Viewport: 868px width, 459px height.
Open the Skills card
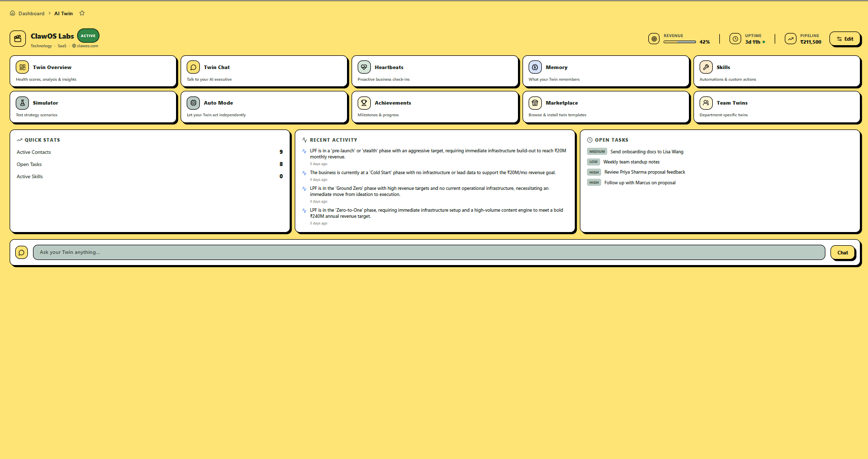click(x=777, y=72)
